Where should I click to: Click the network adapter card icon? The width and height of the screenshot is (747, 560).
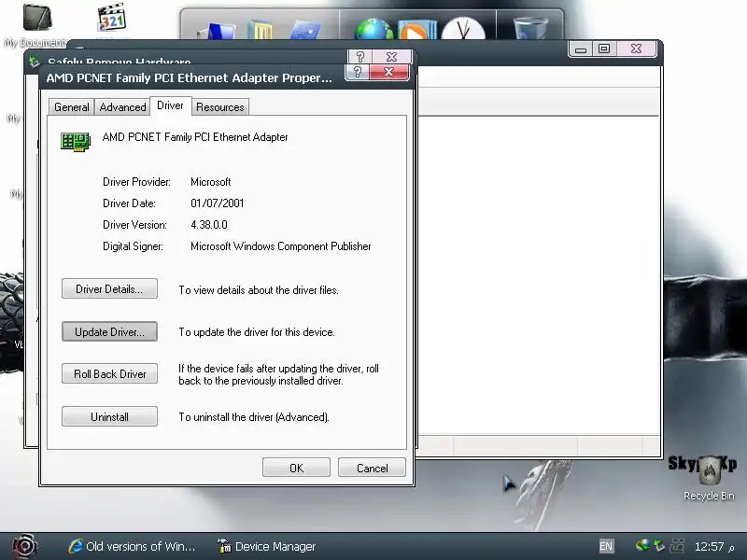point(76,142)
